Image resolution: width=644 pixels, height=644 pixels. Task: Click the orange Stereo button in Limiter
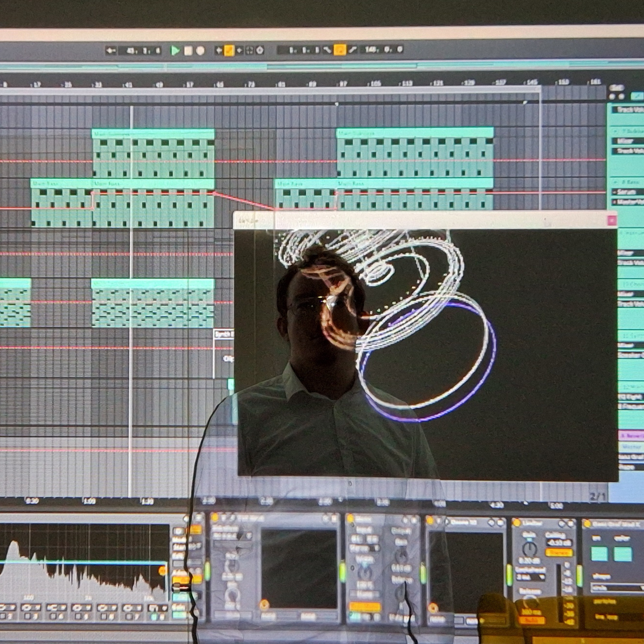pos(558,553)
